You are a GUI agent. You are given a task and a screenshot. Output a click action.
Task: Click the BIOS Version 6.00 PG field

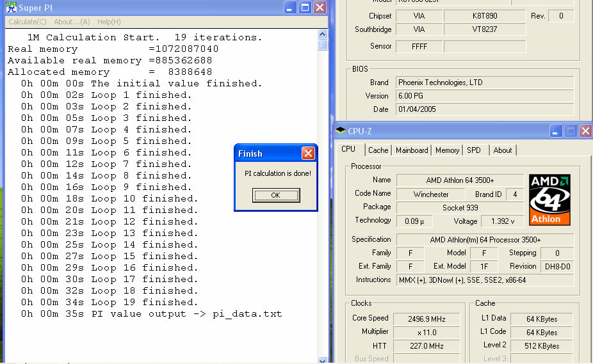(485, 96)
